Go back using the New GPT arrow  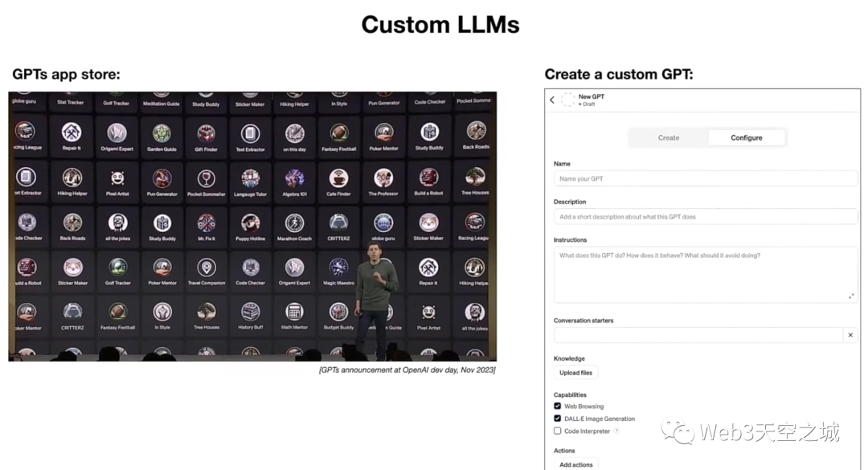[x=552, y=100]
